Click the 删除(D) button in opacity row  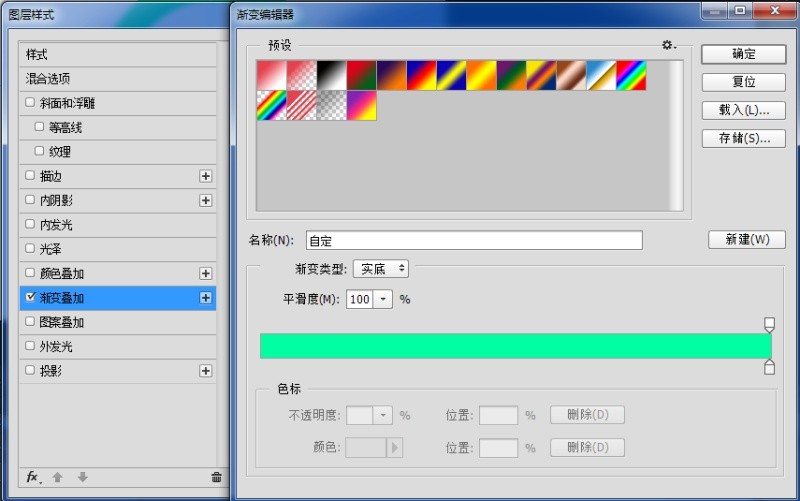coord(587,415)
